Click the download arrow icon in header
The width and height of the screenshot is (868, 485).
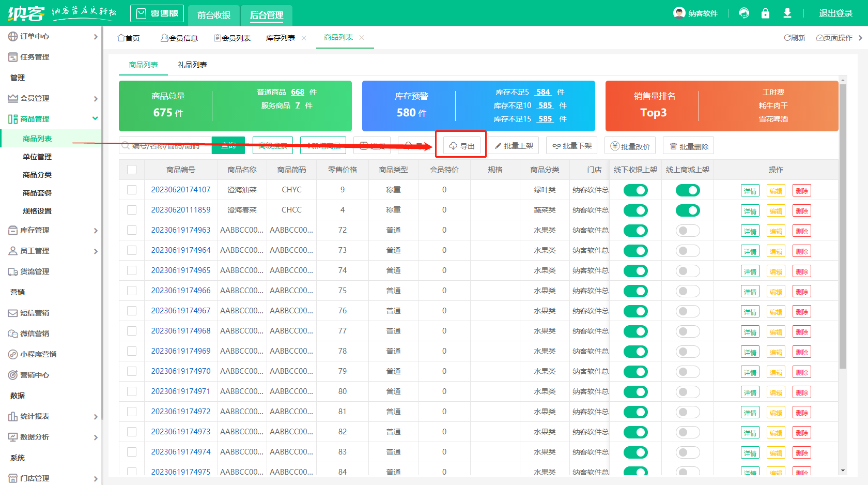787,13
